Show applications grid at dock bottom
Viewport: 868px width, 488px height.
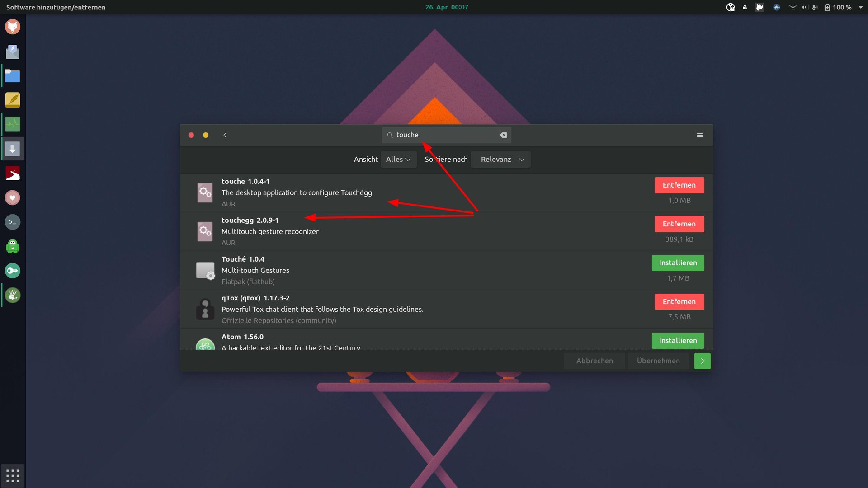tap(13, 475)
